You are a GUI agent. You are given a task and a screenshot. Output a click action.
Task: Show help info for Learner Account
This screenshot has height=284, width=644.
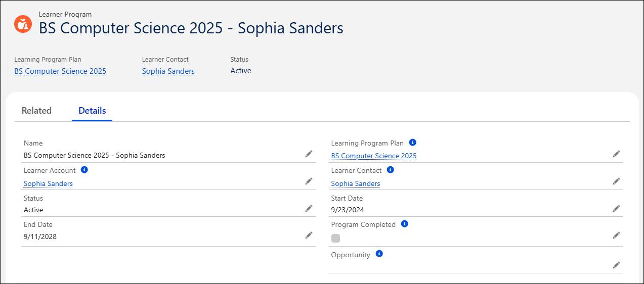coord(84,170)
